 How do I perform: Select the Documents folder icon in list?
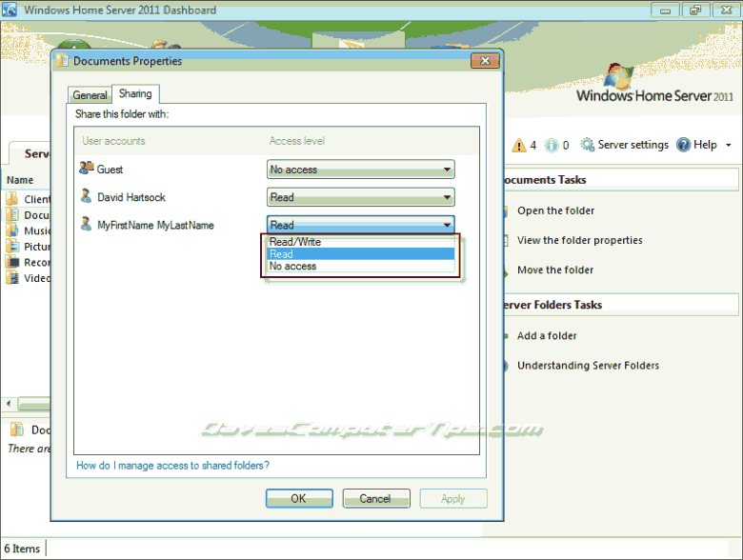click(11, 214)
